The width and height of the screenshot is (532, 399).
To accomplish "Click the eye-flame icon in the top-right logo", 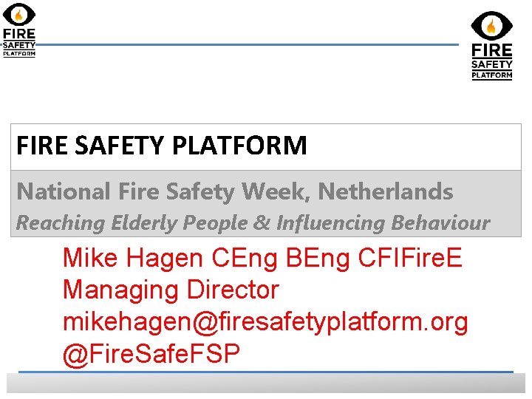I will 491,26.
